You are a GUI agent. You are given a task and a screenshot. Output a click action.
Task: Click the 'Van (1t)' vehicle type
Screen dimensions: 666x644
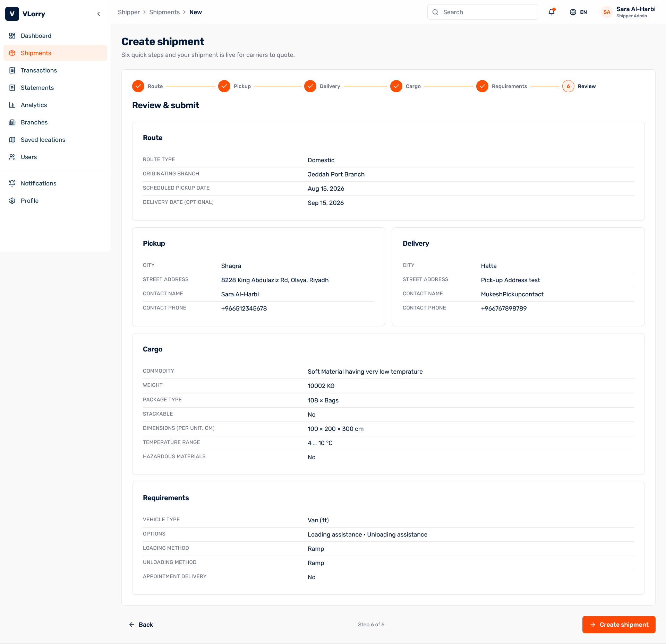coord(318,520)
